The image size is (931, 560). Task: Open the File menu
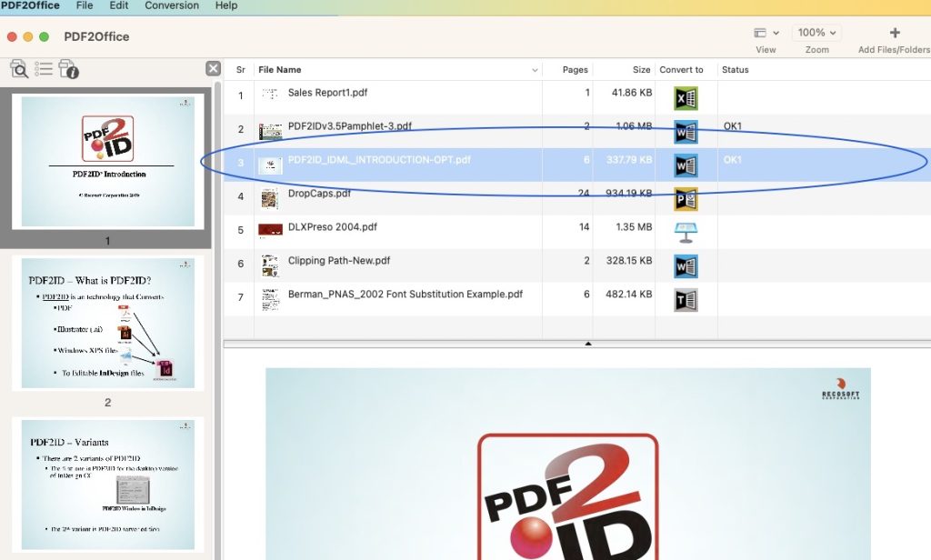tap(85, 5)
